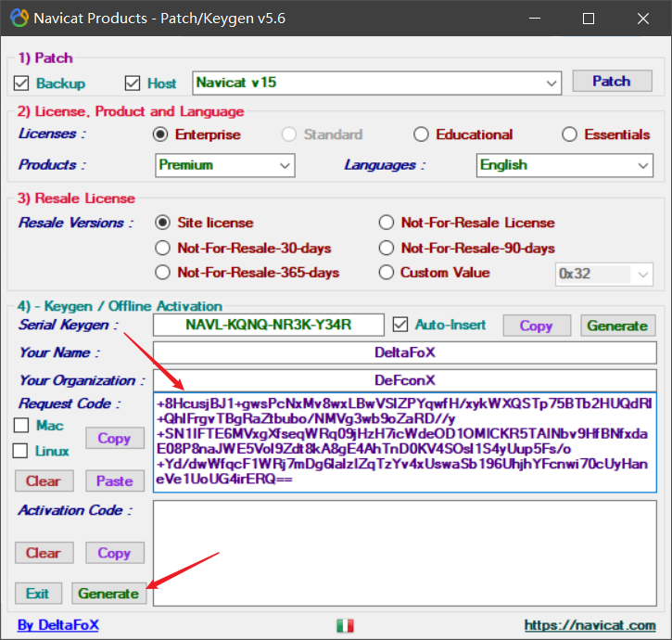Click the 'Your Organization :' label
Viewport: 672px width, 640px height.
(x=82, y=380)
